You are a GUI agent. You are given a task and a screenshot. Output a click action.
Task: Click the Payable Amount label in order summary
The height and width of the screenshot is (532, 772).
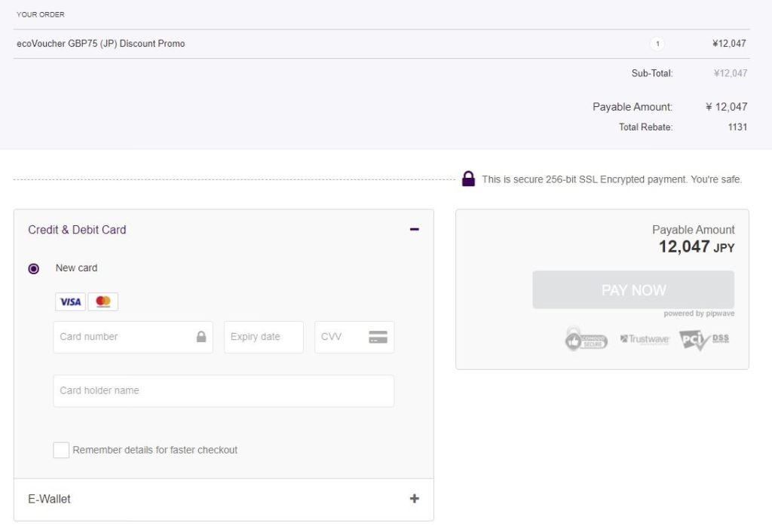633,107
